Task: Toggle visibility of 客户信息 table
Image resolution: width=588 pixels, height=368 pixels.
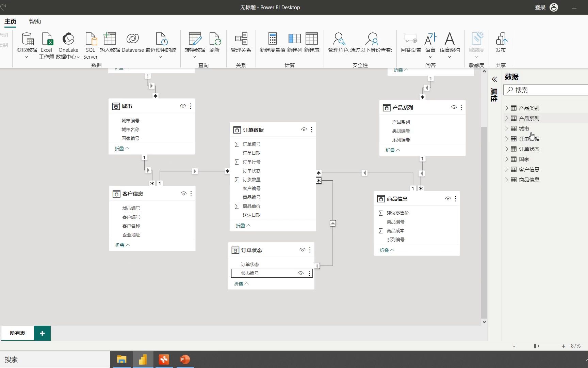Action: (x=184, y=194)
